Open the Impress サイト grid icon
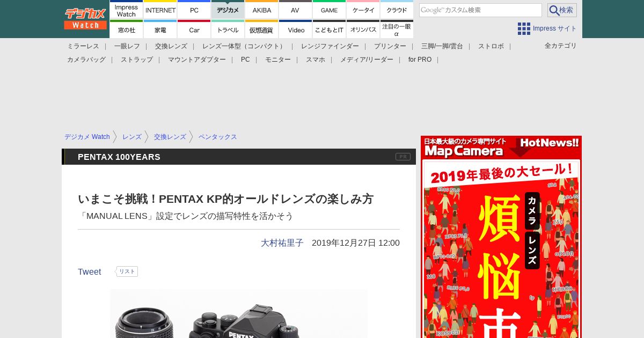 [524, 28]
